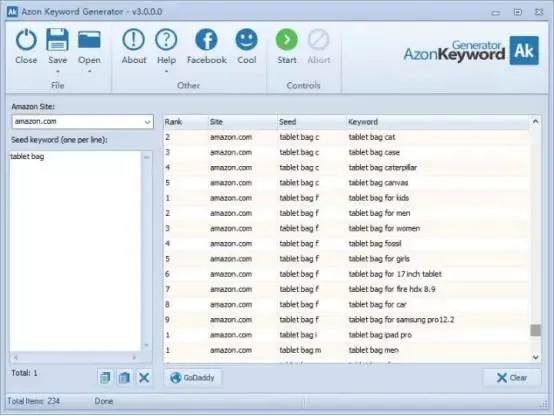The height and width of the screenshot is (416, 554).
Task: Select the 'tablet bag cat' row
Action: [x=346, y=137]
